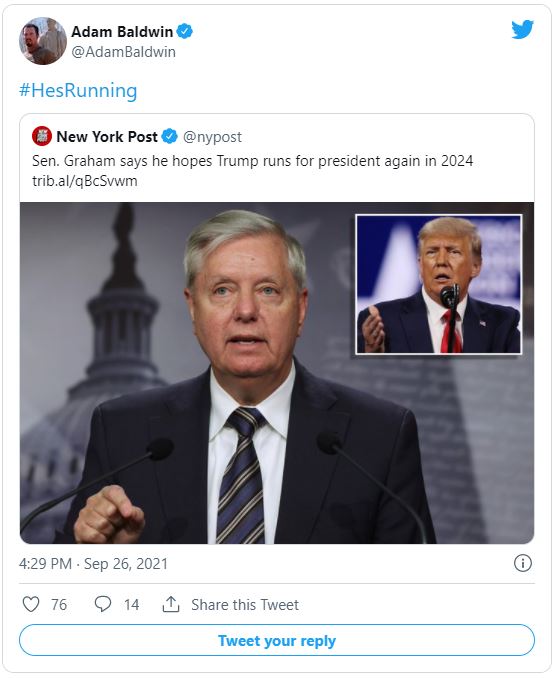557x678 pixels.
Task: Click the Twitter bird logo
Action: pyautogui.click(x=522, y=29)
